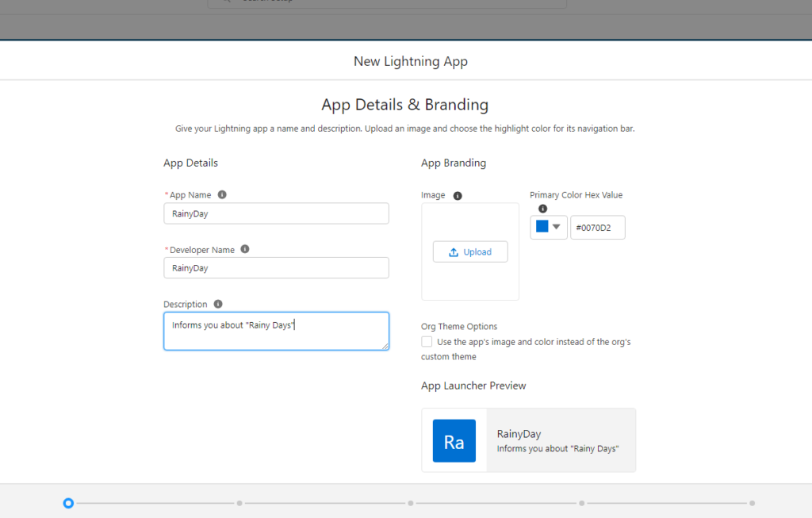Viewport: 812px width, 518px height.
Task: Click the RainyDay App Launcher Preview card
Action: coord(528,440)
